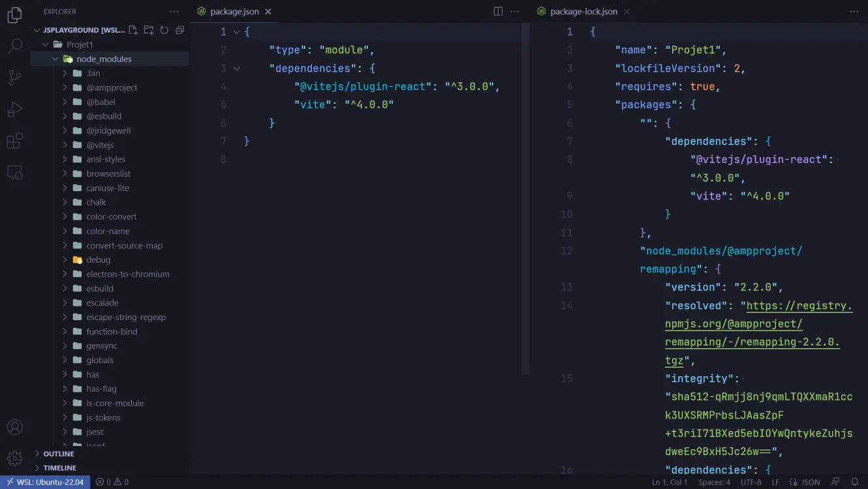Select the browserslist folder
Viewport: 868px width, 489px height.
pos(108,173)
